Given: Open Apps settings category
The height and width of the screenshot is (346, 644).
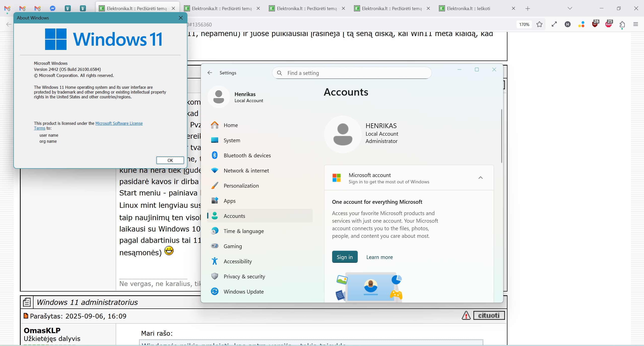Looking at the screenshot, I should coord(260,201).
